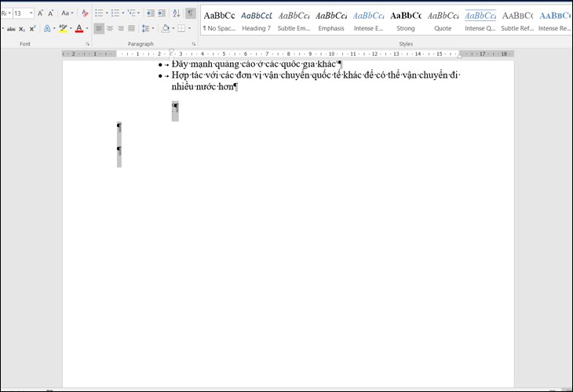573x392 pixels.
Task: Toggle Show/Hide paragraph marks button
Action: [191, 13]
